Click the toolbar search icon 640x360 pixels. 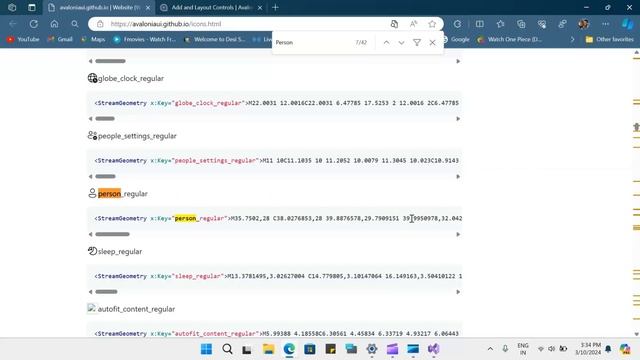(75, 24)
